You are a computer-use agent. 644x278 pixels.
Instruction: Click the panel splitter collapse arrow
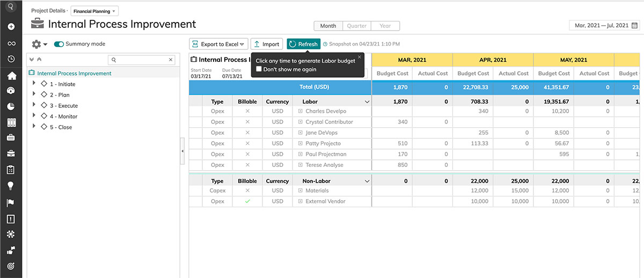pyautogui.click(x=182, y=151)
